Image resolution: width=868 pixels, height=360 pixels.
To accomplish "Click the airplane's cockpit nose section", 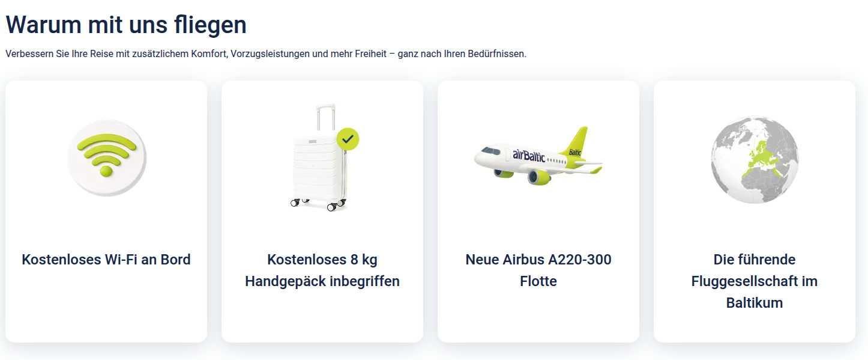I will click(x=484, y=154).
